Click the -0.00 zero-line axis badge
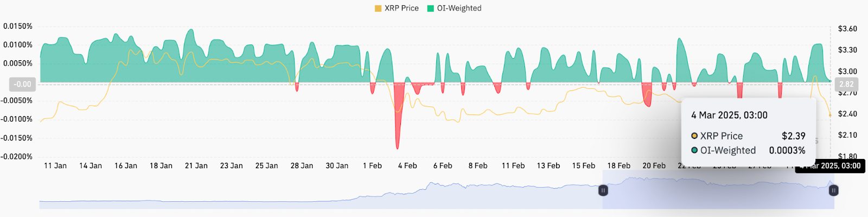868x217 pixels. tap(23, 84)
